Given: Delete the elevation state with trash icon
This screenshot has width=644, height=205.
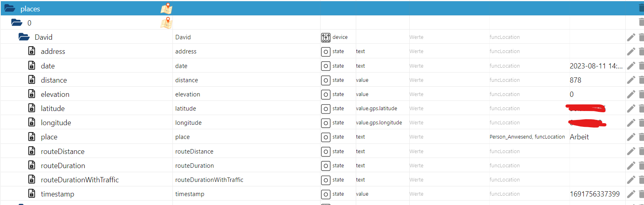Looking at the screenshot, I should click(x=641, y=94).
